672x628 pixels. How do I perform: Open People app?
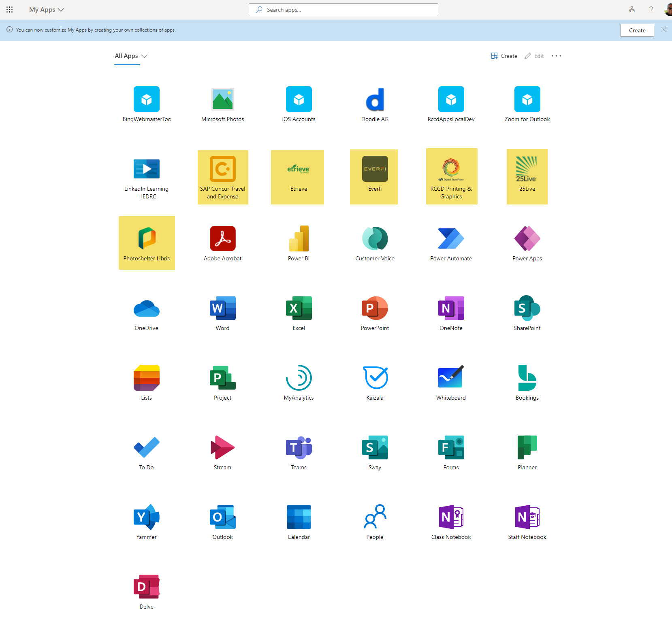click(x=375, y=522)
